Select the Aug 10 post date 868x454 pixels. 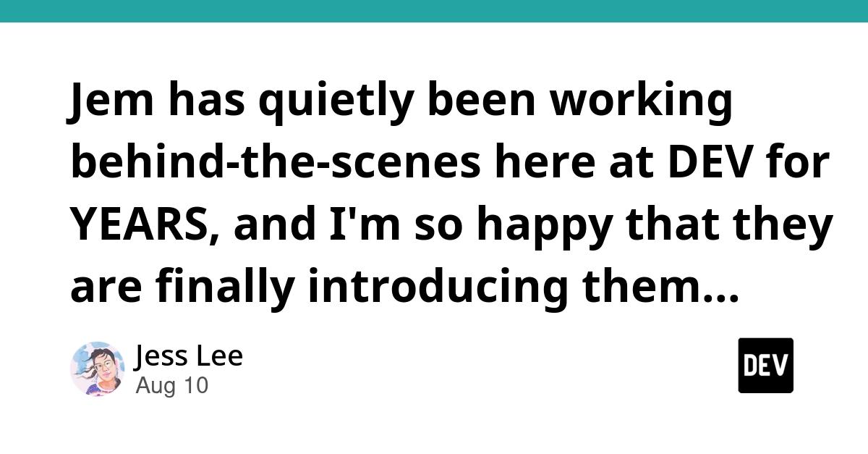pyautogui.click(x=171, y=386)
